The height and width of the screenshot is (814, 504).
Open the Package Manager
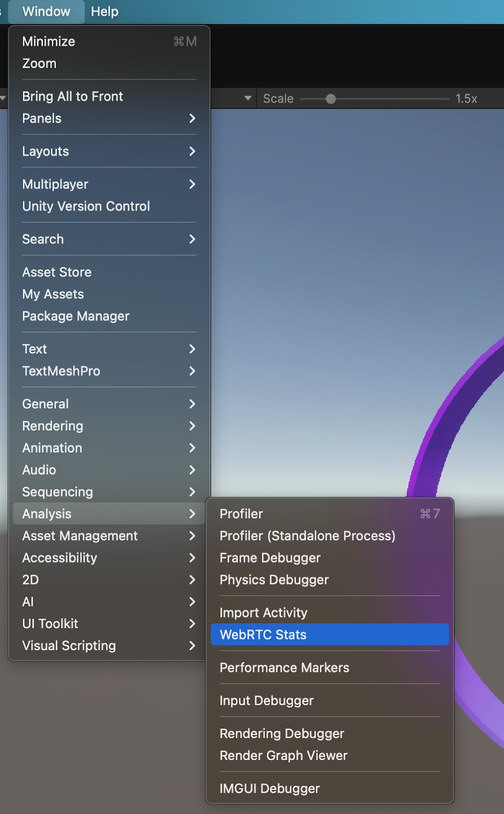click(109, 316)
